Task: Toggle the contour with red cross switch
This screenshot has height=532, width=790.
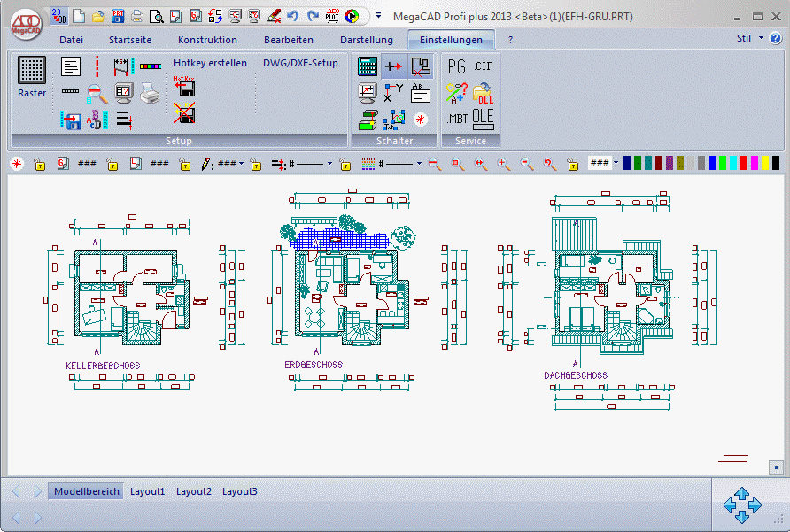Action: [x=420, y=66]
